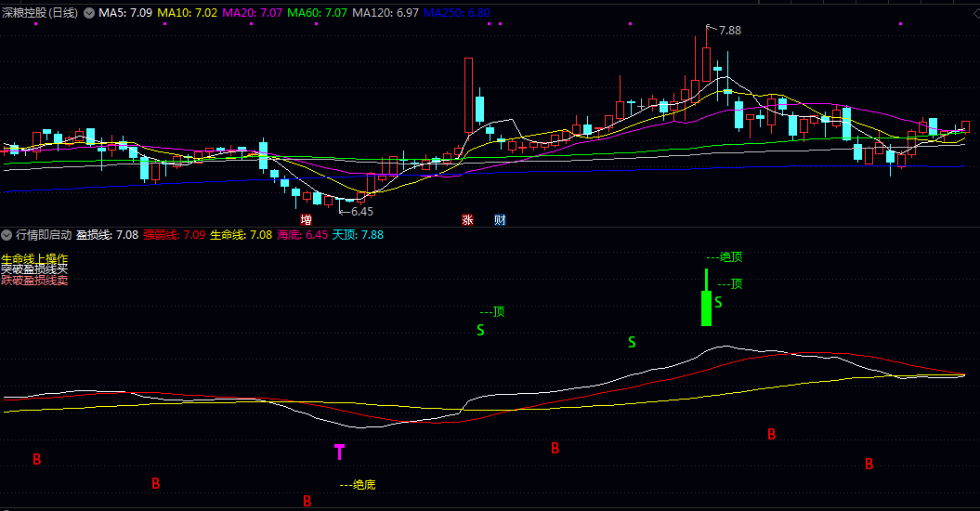
Task: Click the 7.88 high price label
Action: pos(730,30)
